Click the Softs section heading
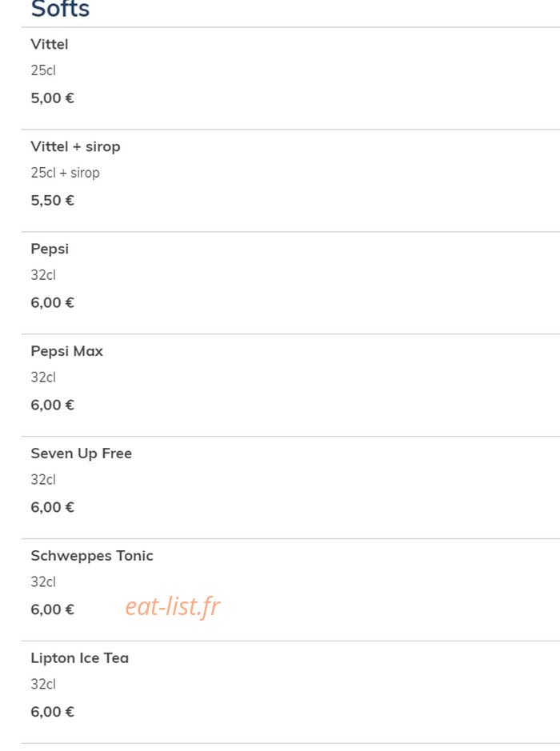This screenshot has width=560, height=751. 60,9
